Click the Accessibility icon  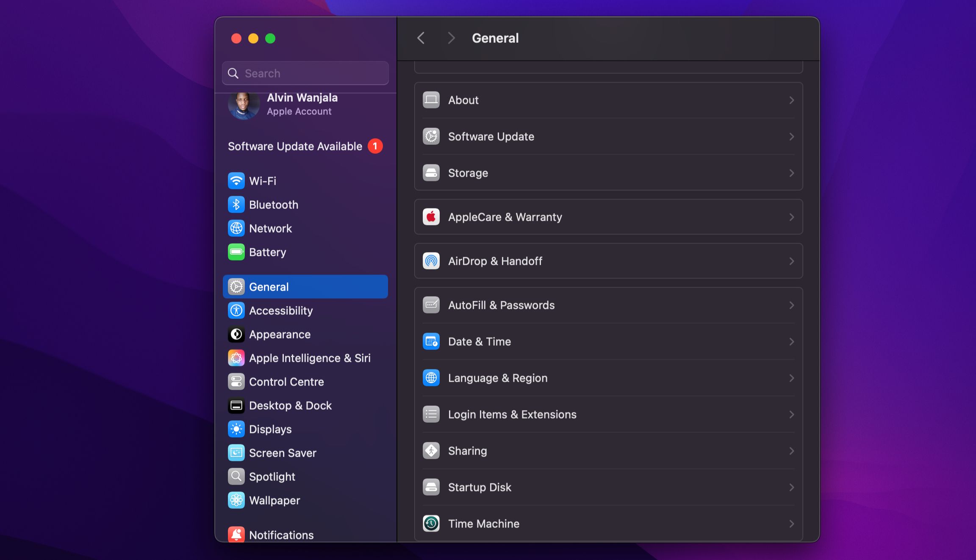coord(236,310)
